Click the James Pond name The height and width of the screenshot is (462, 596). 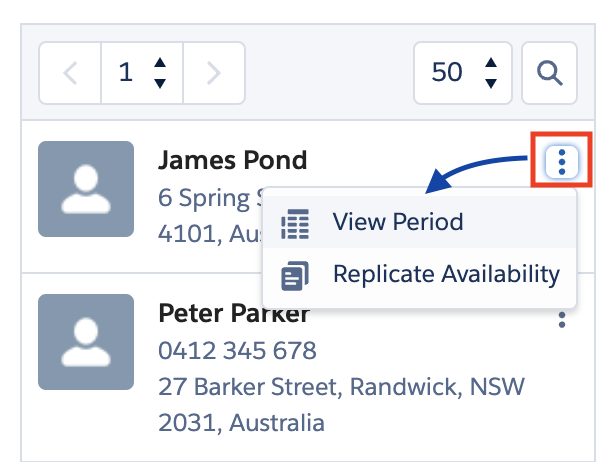[x=233, y=160]
